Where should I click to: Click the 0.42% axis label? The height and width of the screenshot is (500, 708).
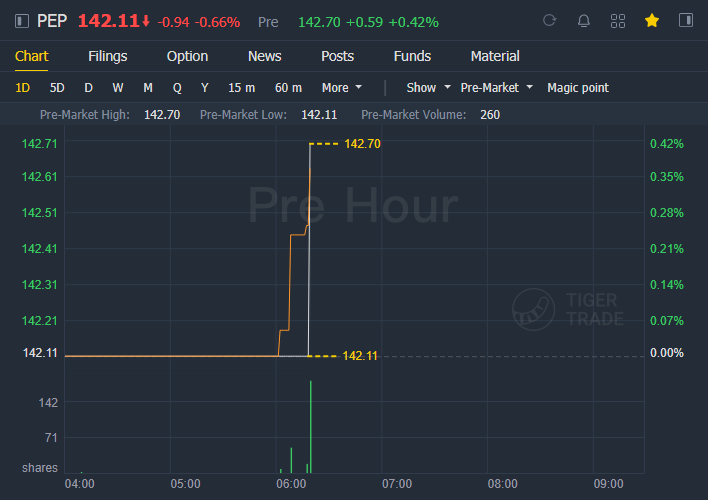(x=666, y=144)
